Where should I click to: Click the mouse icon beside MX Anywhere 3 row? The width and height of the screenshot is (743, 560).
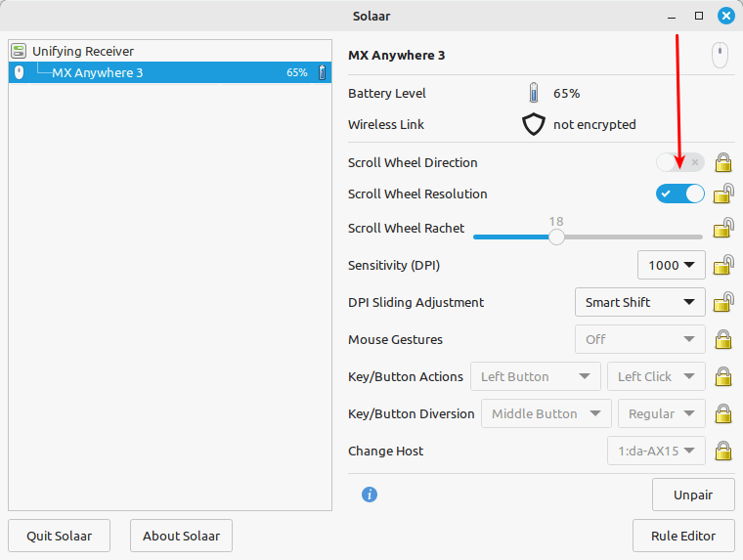[x=19, y=72]
